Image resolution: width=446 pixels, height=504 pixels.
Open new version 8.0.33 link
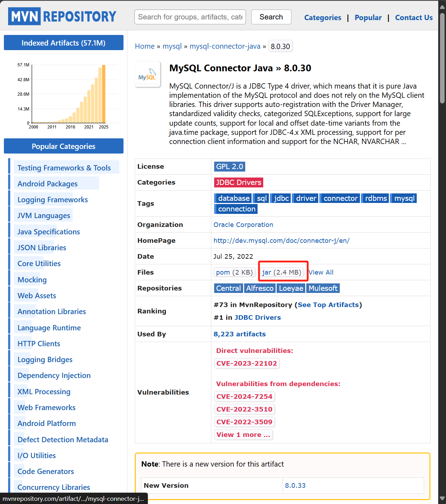pyautogui.click(x=295, y=486)
